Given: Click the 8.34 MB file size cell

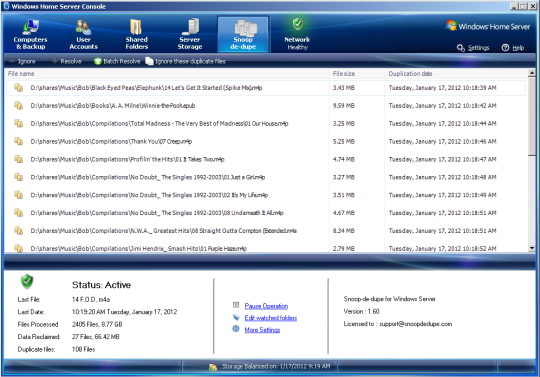Looking at the screenshot, I should (344, 231).
